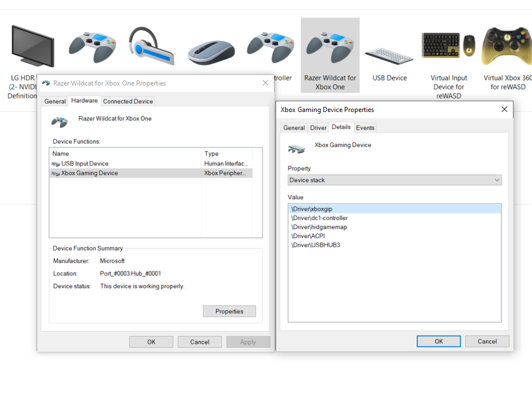Click the Bluetooth headset device icon
This screenshot has width=532, height=394.
[151, 46]
